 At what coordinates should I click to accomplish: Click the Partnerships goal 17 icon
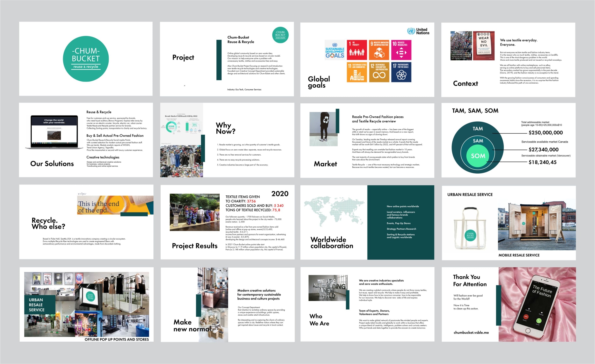click(401, 72)
